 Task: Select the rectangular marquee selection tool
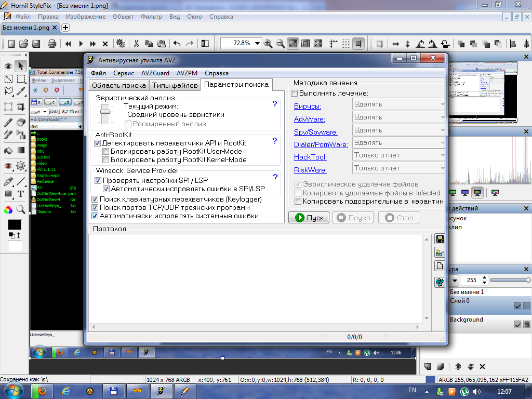coord(21,79)
